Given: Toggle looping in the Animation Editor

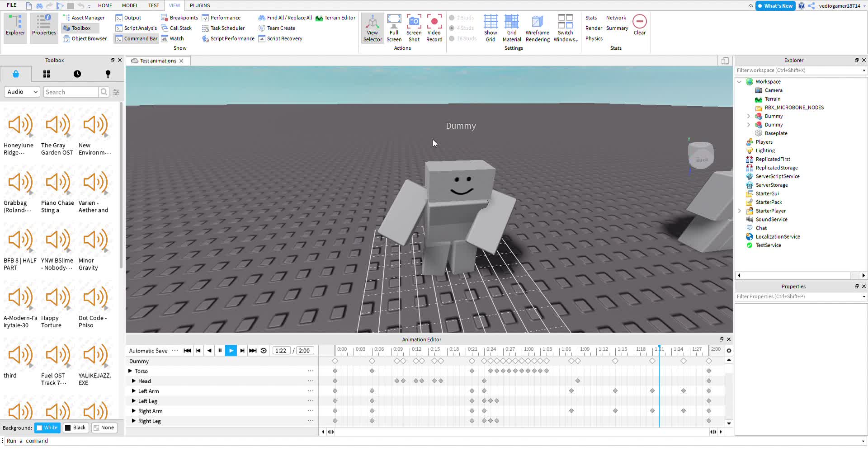Looking at the screenshot, I should click(264, 350).
